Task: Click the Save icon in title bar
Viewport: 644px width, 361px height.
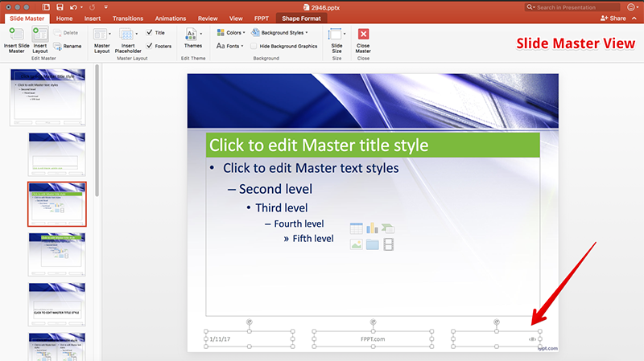Action: point(60,6)
